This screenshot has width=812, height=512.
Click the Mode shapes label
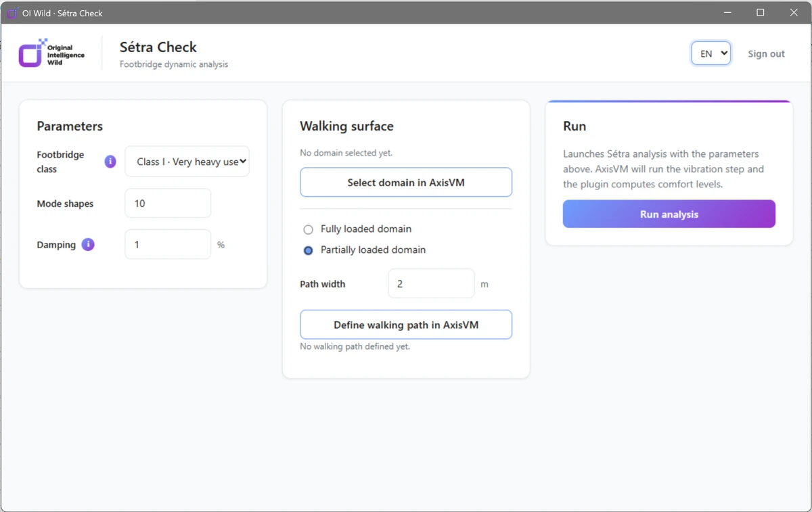point(65,204)
